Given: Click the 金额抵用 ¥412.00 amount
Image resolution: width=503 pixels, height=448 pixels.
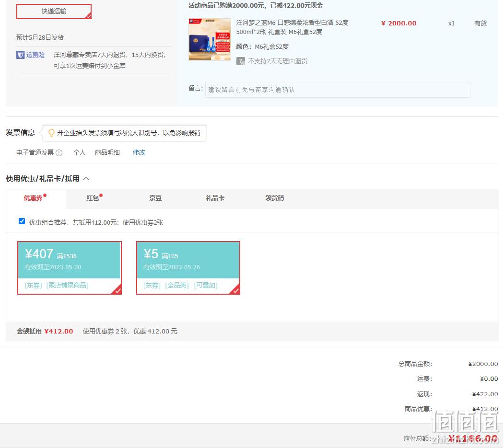Looking at the screenshot, I should click(58, 332).
